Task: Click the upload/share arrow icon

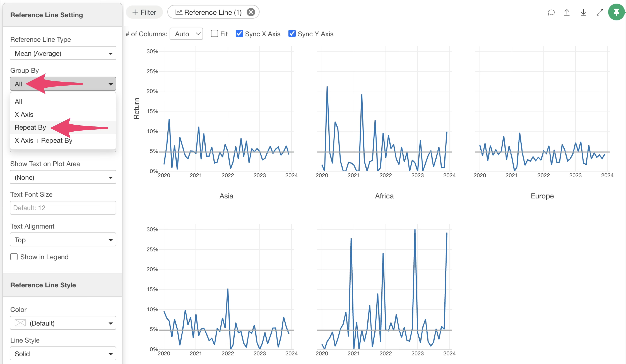Action: 567,12
